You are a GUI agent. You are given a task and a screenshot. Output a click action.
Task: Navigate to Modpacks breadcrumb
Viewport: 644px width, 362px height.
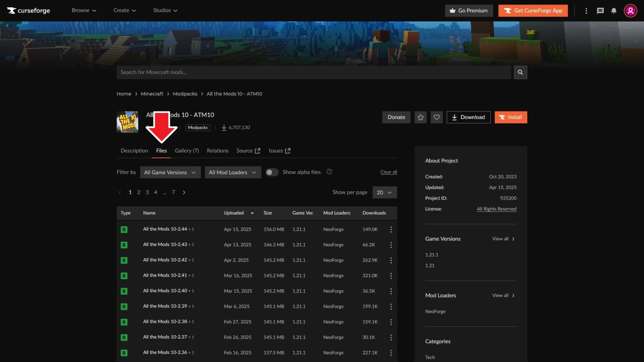pyautogui.click(x=185, y=94)
